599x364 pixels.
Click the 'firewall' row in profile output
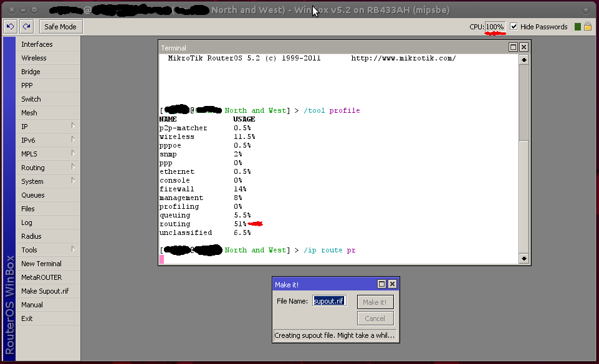tap(203, 189)
